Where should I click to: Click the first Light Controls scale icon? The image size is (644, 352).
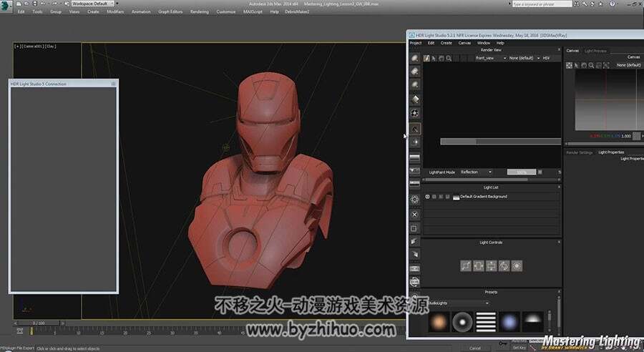466,265
